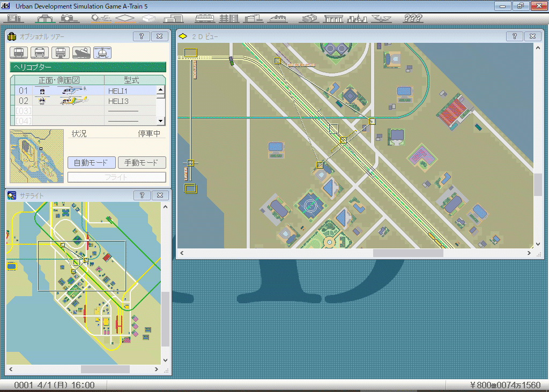Click the ヘリコプター green header bar
Viewport: 549px width, 392px height.
[x=88, y=67]
